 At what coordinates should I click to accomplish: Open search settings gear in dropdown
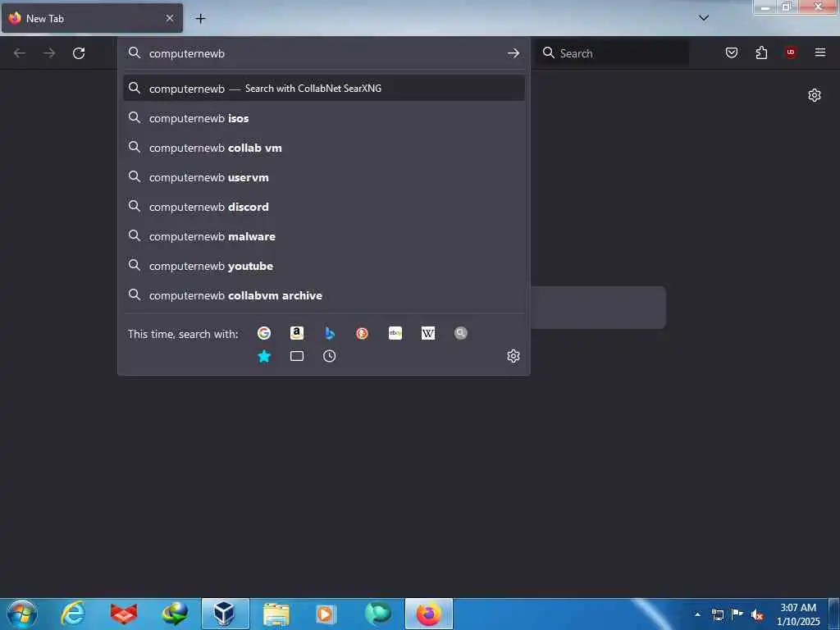[514, 356]
